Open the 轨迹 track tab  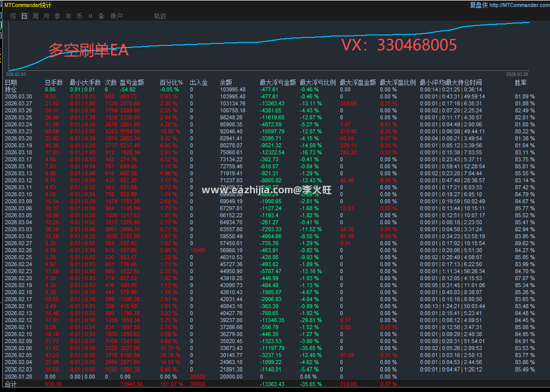(x=160, y=16)
